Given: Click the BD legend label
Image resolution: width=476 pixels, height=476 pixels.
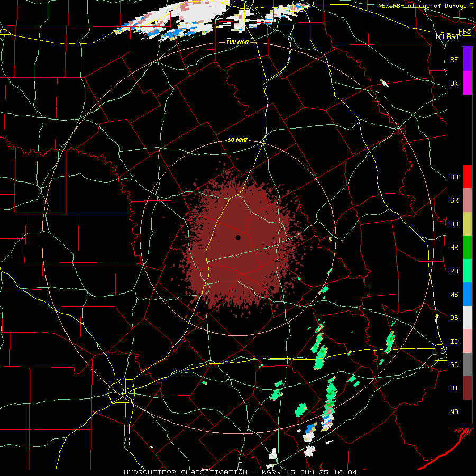Looking at the screenshot, I should click(x=454, y=224).
